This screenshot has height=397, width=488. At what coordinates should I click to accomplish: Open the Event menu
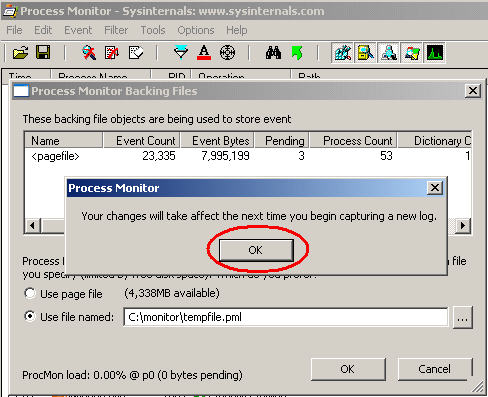(x=78, y=30)
